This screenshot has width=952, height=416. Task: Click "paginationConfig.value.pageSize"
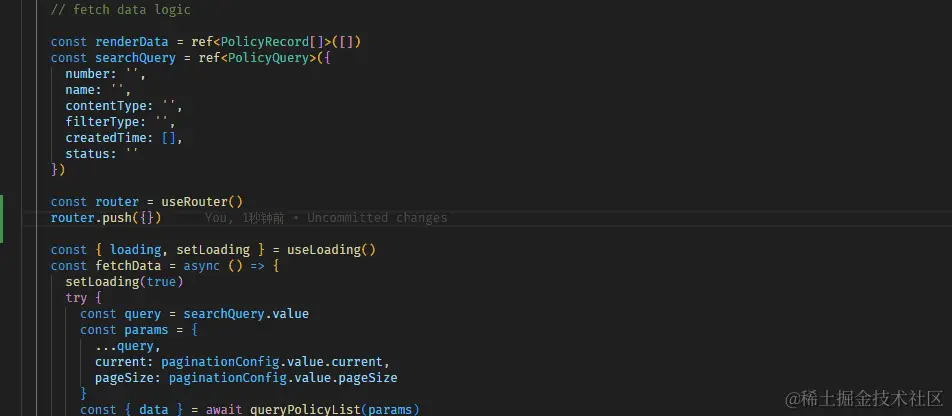[283, 378]
